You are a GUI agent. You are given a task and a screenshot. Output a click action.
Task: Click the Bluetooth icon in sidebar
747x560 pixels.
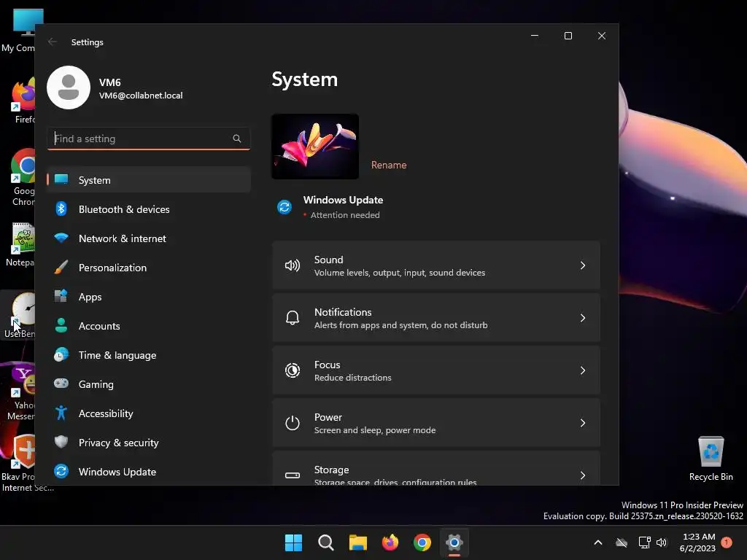(61, 209)
